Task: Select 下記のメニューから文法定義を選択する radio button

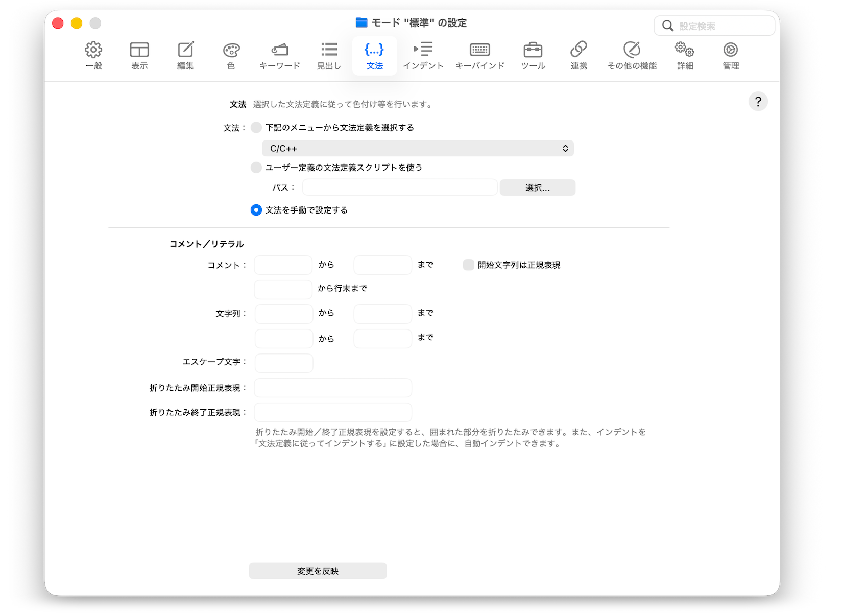Action: click(256, 128)
